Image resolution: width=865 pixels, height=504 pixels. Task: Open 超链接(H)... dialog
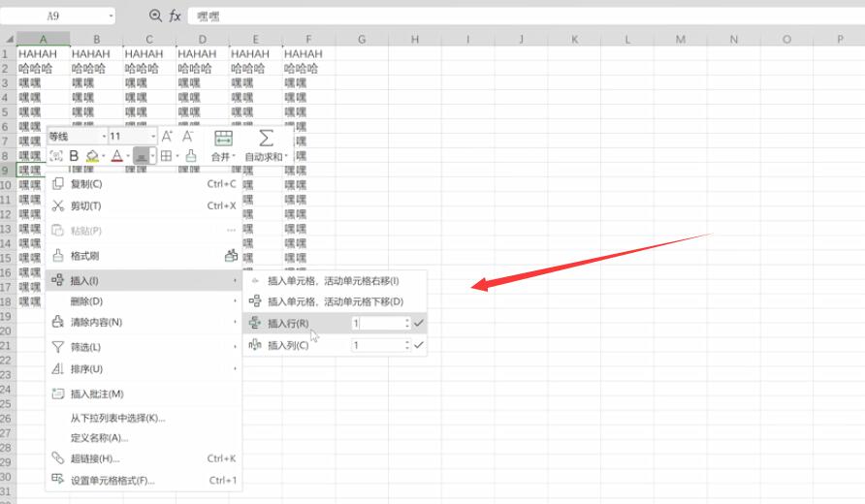tap(144, 458)
